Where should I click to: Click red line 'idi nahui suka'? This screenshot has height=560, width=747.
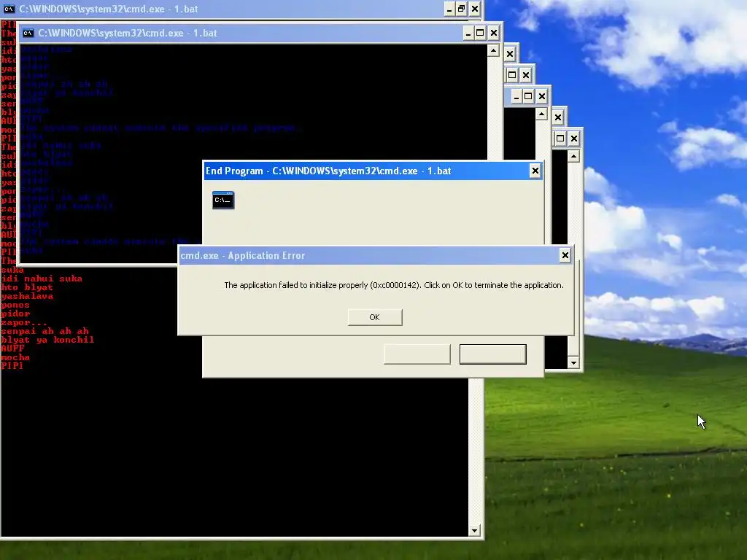point(42,279)
